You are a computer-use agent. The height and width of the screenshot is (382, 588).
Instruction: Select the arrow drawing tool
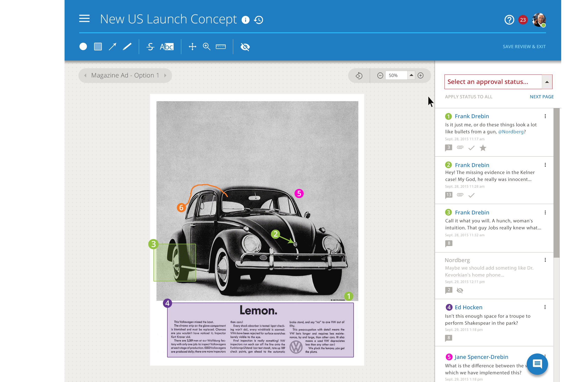(x=112, y=47)
